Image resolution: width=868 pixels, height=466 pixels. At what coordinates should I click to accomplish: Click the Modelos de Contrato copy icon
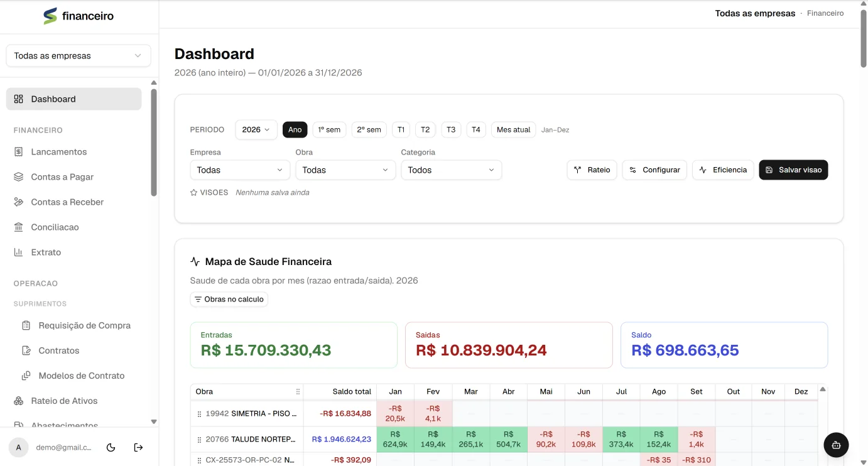tap(26, 376)
